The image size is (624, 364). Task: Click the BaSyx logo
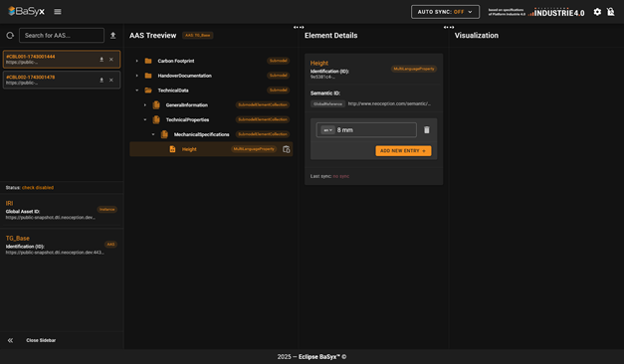(26, 11)
